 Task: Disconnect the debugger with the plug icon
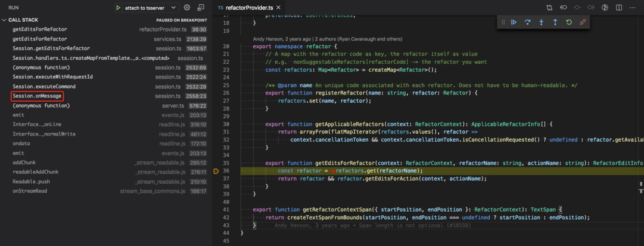[583, 22]
